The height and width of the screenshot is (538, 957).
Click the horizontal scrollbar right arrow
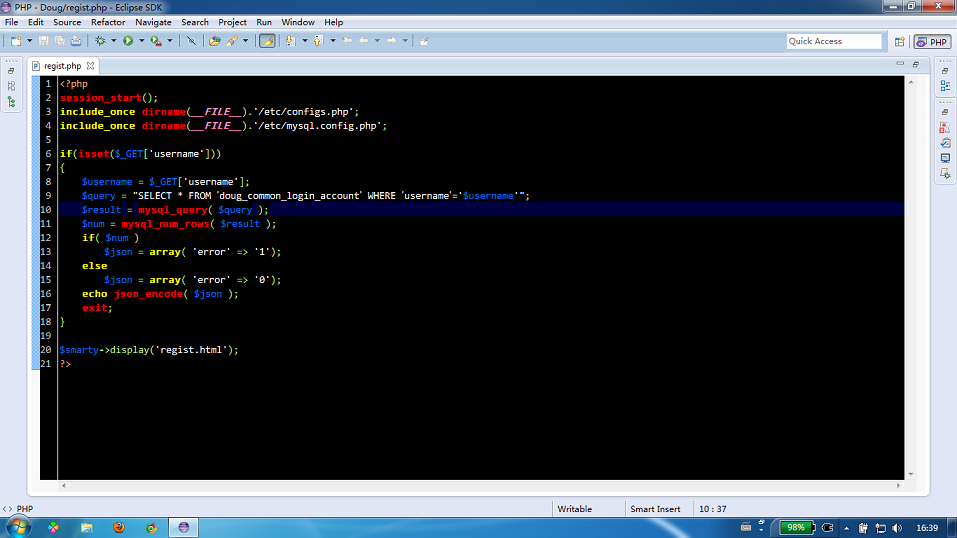898,486
